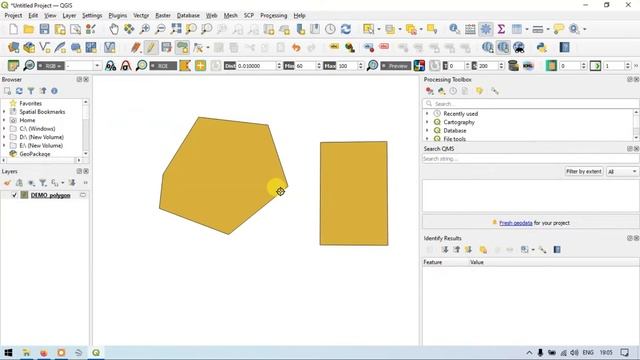640x360 pixels.
Task: Expand Database group in Processing Toolbox
Action: [427, 131]
